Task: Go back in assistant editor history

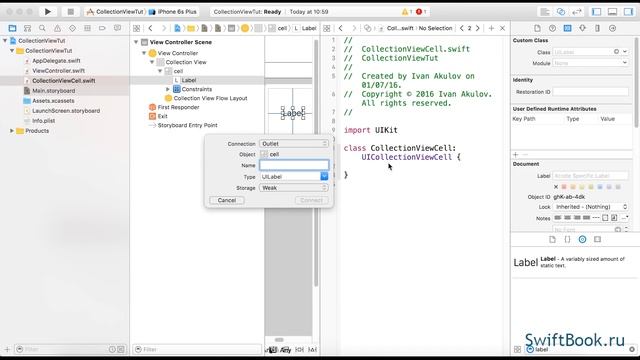Action: (341, 28)
